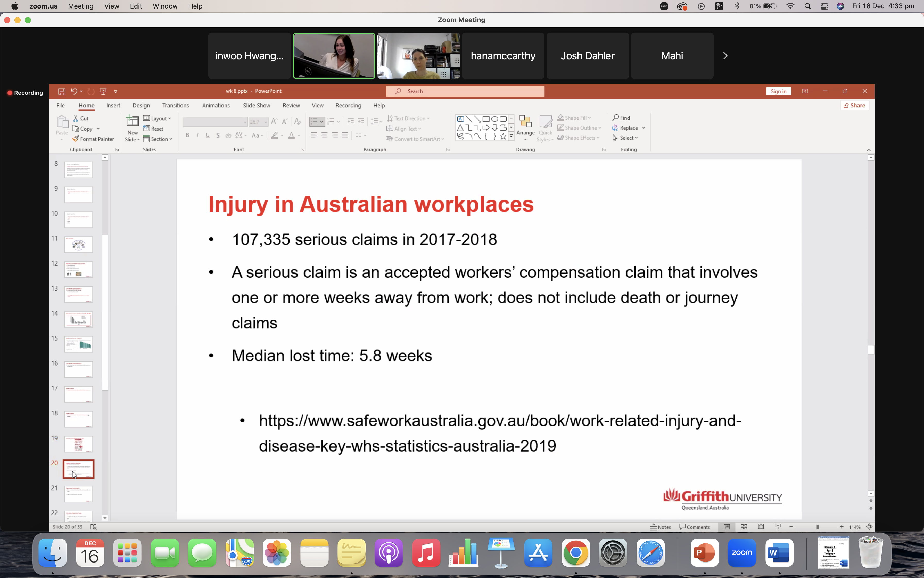
Task: Expand the Section dropdown
Action: click(158, 139)
